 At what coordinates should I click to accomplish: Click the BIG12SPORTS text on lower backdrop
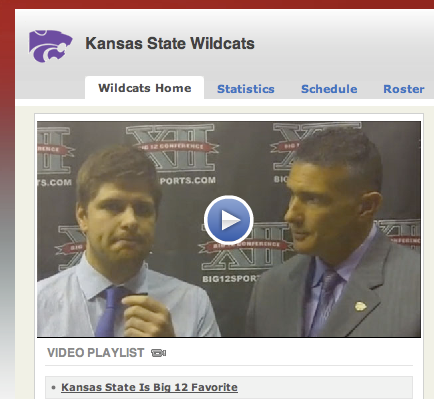230,278
